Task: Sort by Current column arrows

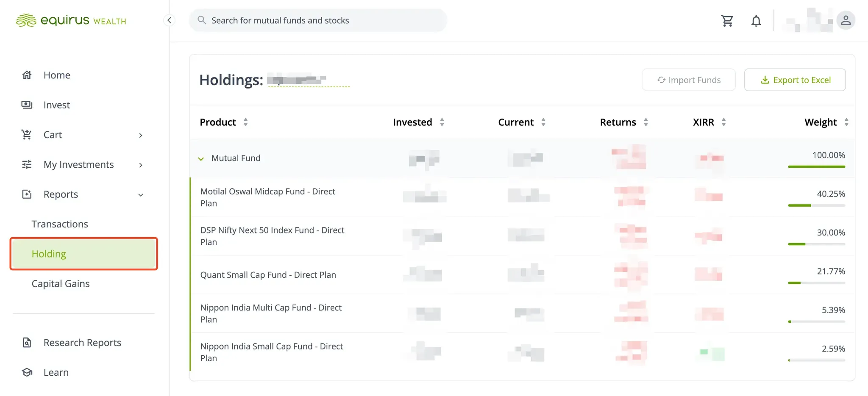Action: [543, 122]
